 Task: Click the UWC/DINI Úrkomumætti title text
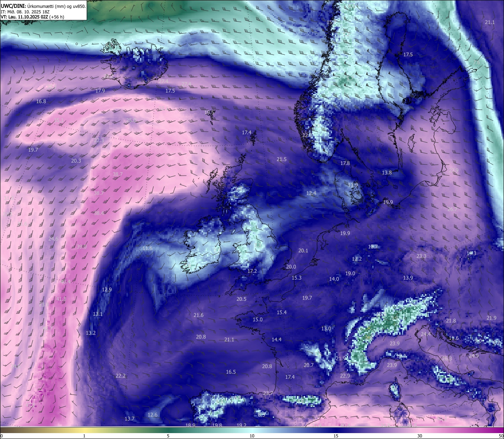(43, 6)
